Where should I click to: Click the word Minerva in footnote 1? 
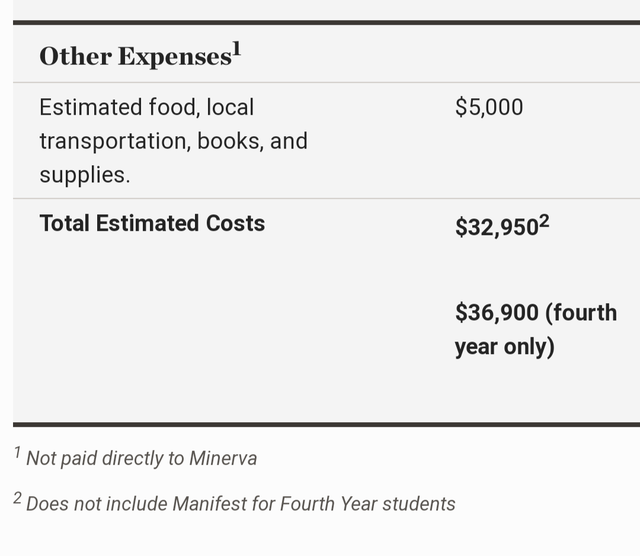(x=223, y=458)
